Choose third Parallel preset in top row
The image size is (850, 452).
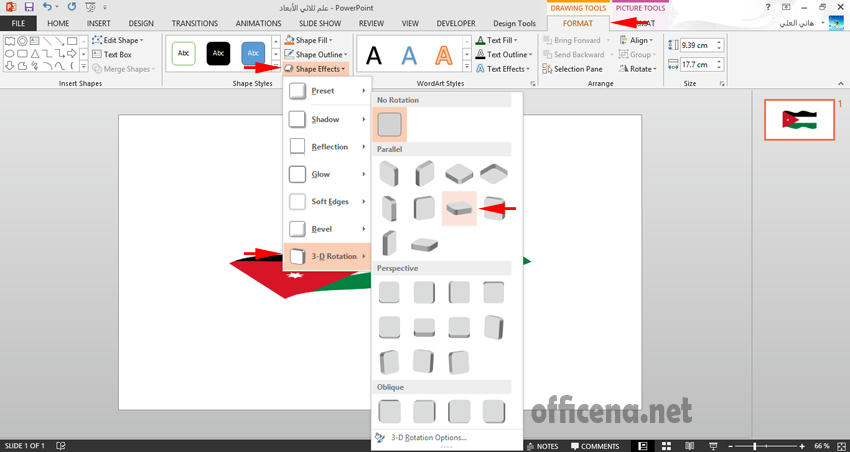(459, 173)
